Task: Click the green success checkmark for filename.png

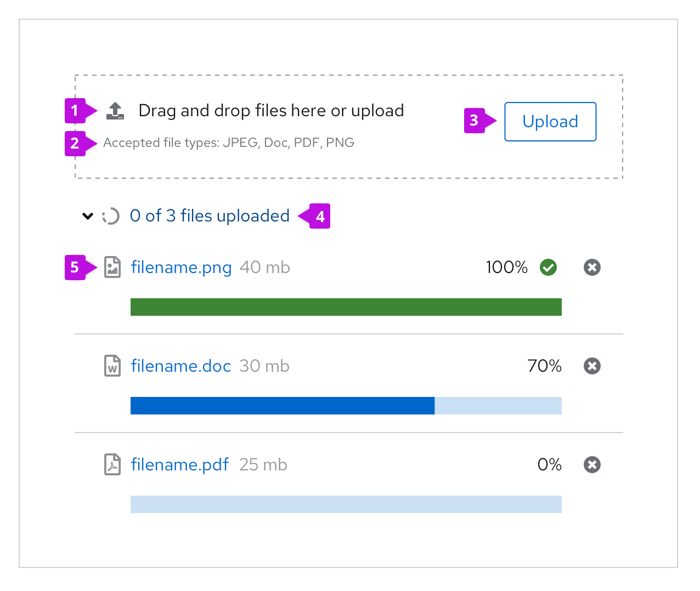Action: coord(548,268)
